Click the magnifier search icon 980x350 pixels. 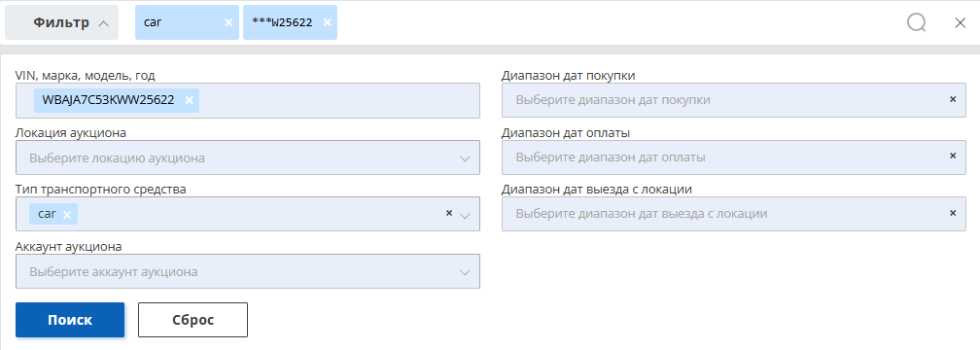(x=916, y=23)
